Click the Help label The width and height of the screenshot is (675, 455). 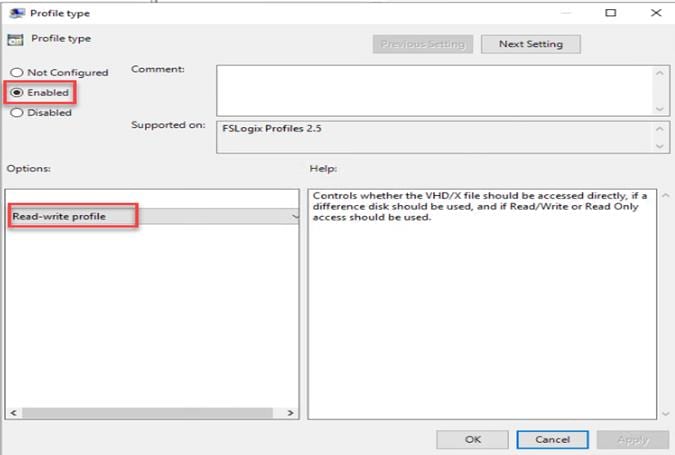coord(323,168)
